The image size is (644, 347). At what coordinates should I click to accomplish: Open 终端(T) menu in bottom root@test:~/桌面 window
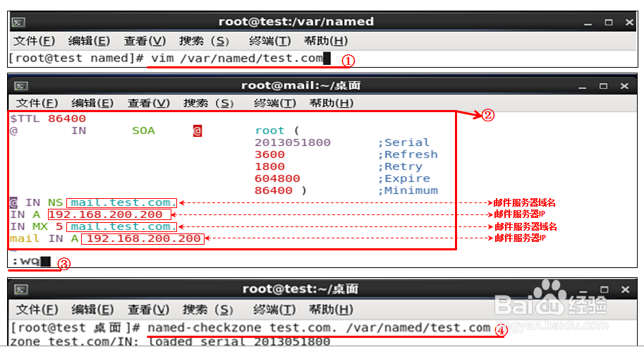click(274, 310)
